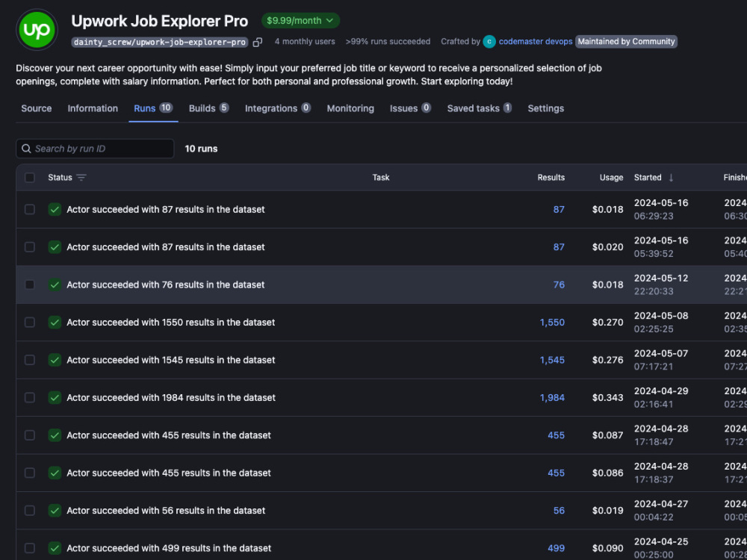Check the box for the 1984 results run
This screenshot has width=747, height=560.
[30, 398]
